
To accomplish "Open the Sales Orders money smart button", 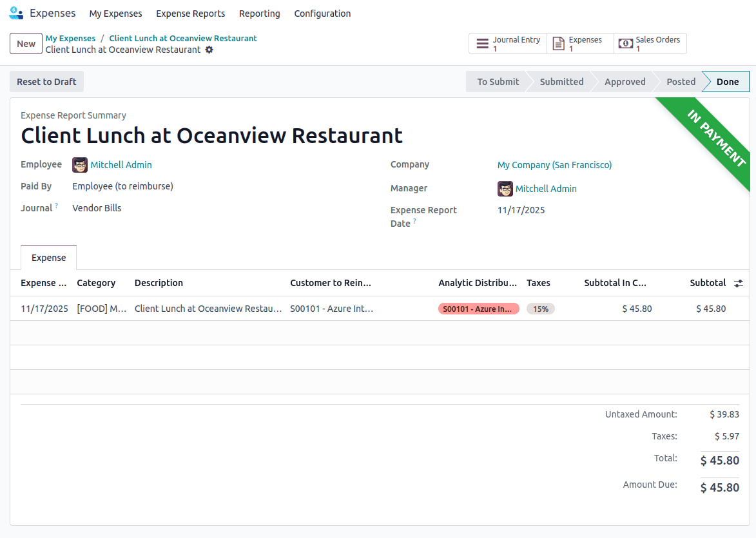I will [x=625, y=43].
